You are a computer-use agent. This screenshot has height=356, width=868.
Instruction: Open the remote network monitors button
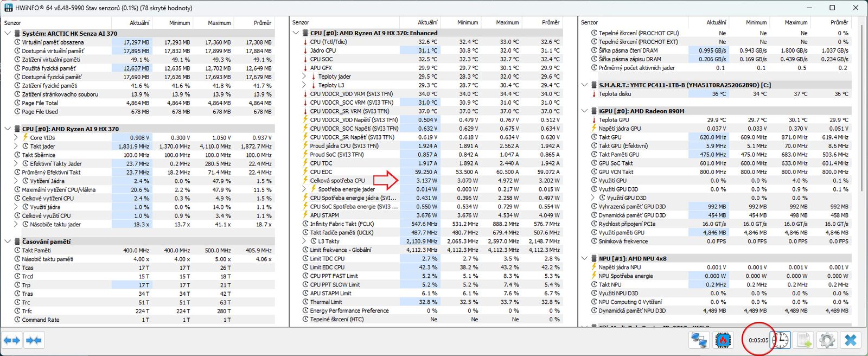point(699,340)
